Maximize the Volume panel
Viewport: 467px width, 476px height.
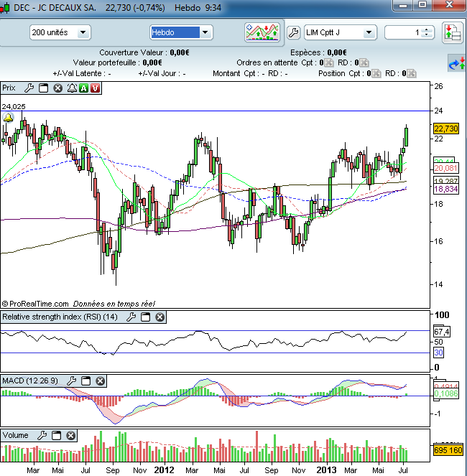tap(57, 436)
